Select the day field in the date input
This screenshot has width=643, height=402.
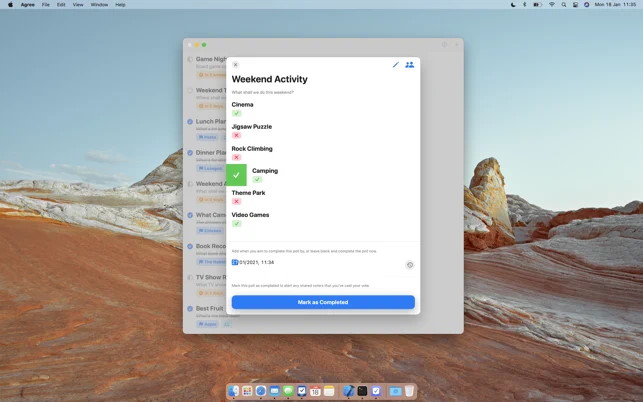coord(235,263)
